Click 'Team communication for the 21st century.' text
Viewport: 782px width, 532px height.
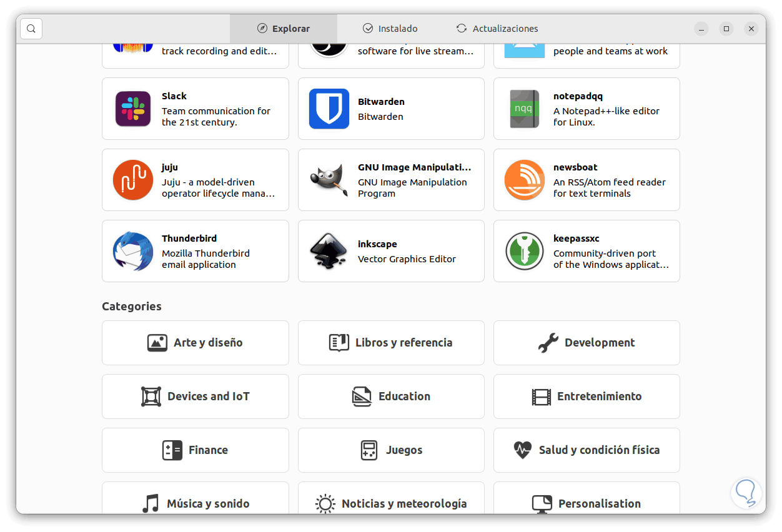216,117
